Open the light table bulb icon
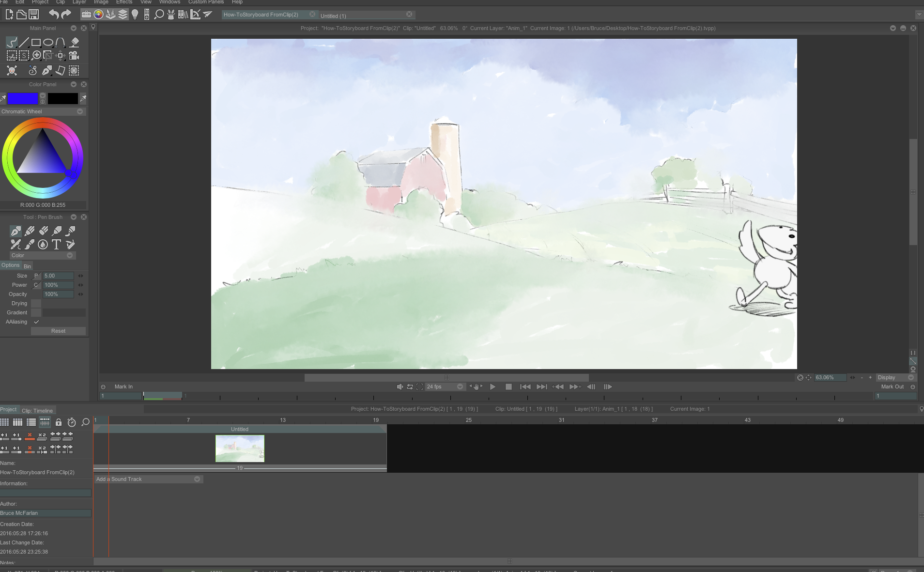The width and height of the screenshot is (924, 572). coord(135,15)
